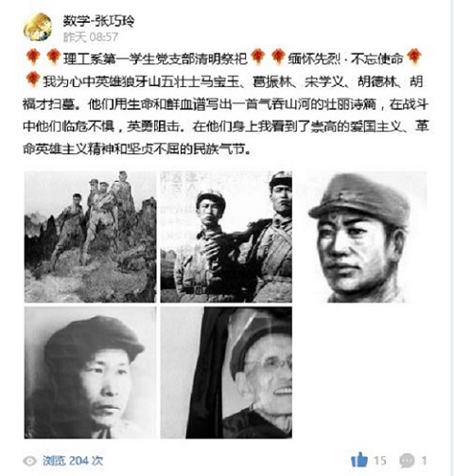Open photo of elderly smiling man
The image size is (454, 476).
point(226,373)
